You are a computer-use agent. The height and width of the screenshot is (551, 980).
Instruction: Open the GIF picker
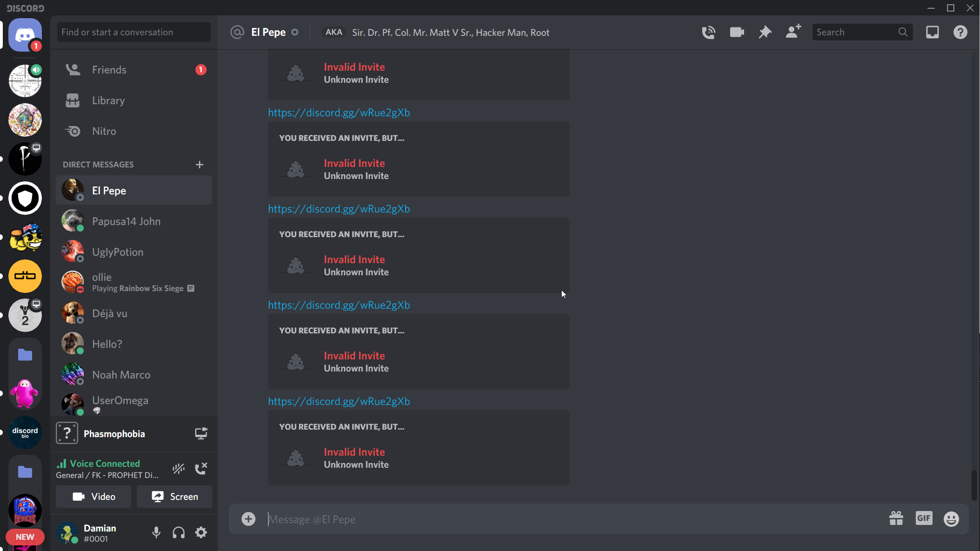(924, 518)
